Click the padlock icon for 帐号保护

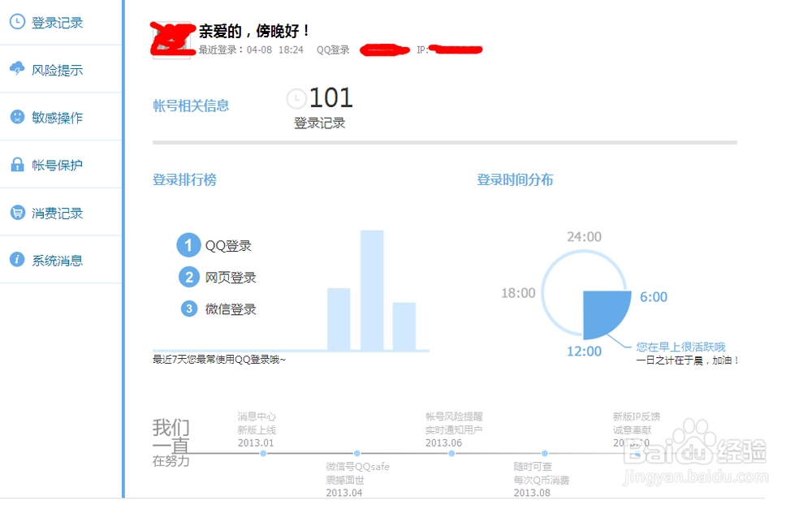[17, 165]
